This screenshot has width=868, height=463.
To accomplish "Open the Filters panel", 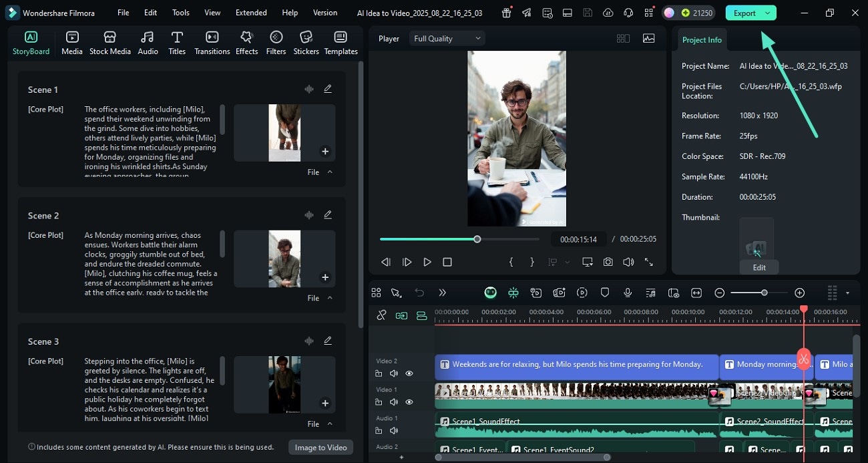I will tap(276, 43).
